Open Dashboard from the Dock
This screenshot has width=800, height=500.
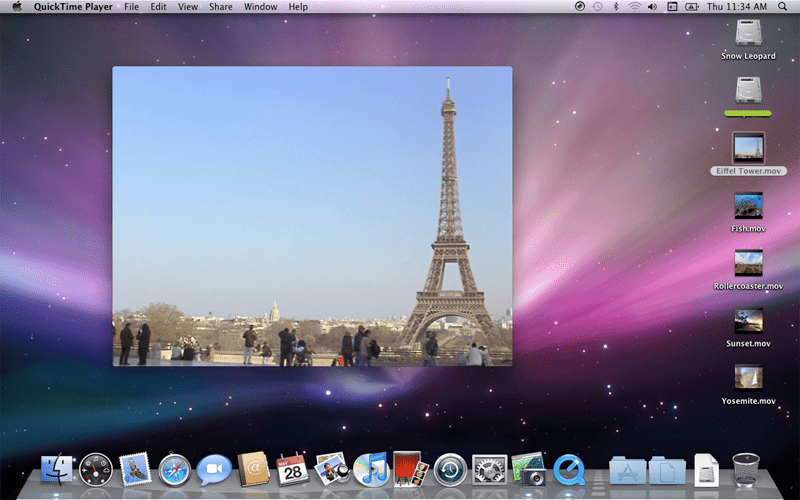point(96,470)
